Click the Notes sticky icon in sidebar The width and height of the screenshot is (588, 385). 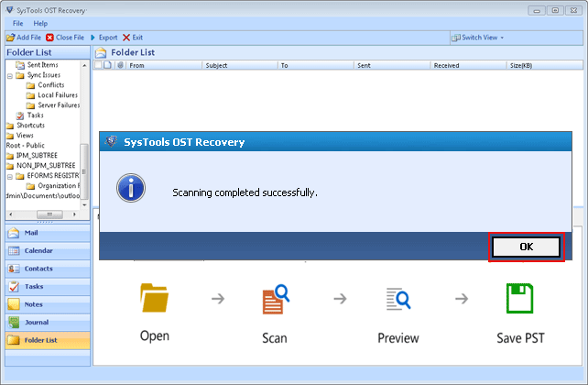pos(14,304)
